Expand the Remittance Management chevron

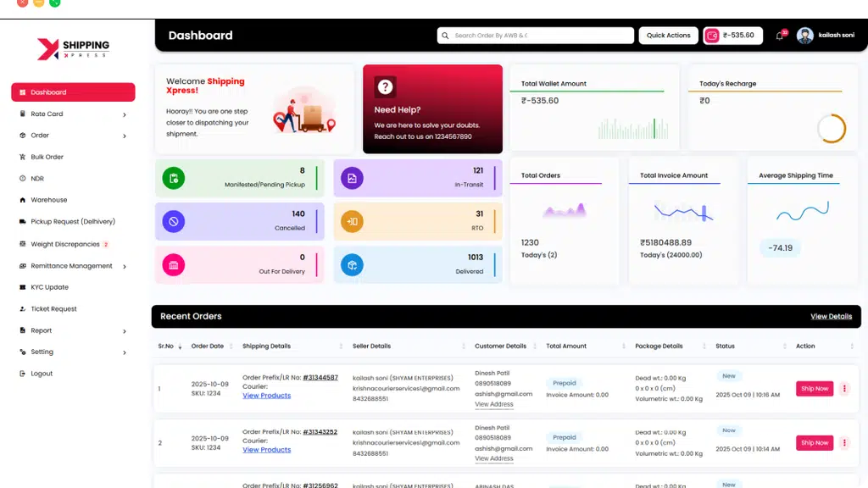coord(125,267)
